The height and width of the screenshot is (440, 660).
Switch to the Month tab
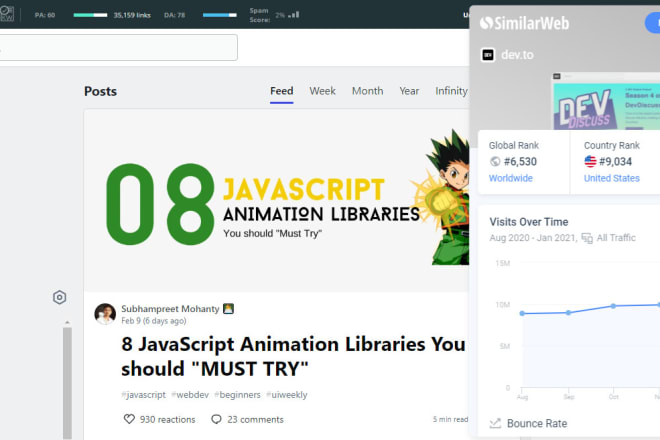tap(367, 91)
